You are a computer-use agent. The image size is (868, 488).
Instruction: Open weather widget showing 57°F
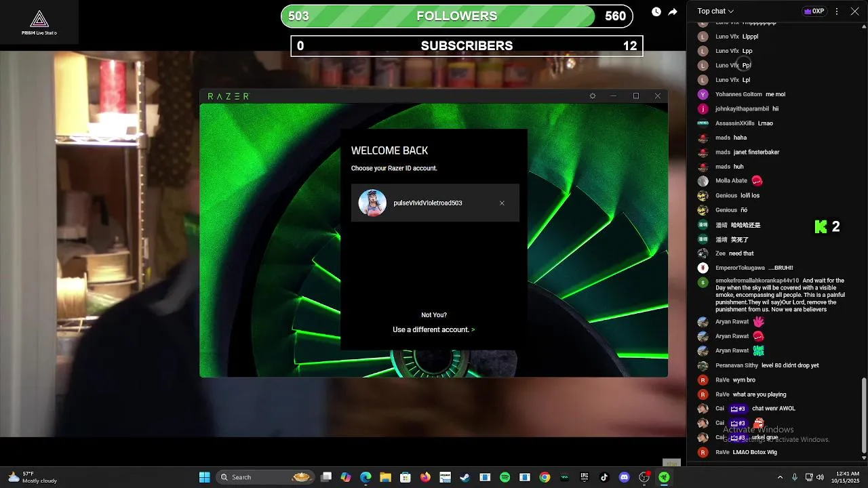(x=33, y=477)
